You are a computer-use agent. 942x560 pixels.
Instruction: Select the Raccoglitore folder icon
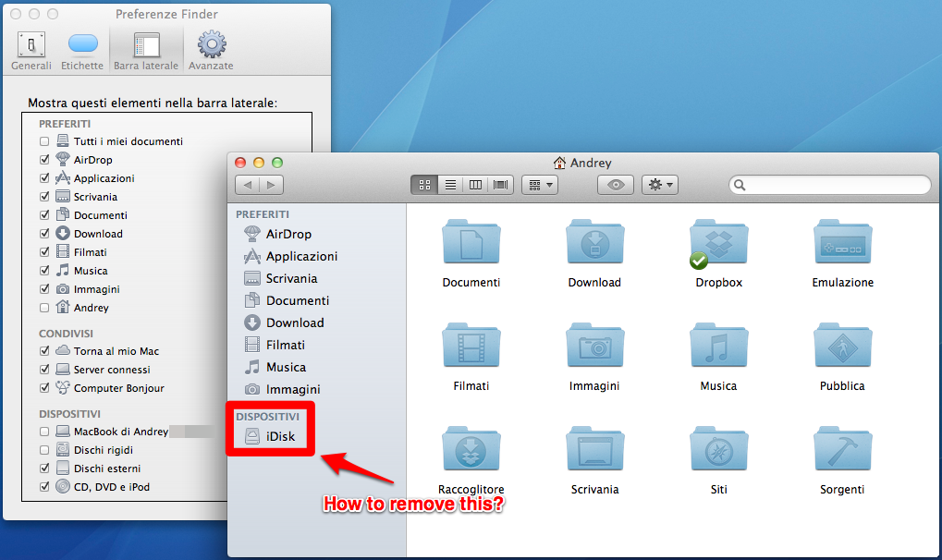point(471,449)
